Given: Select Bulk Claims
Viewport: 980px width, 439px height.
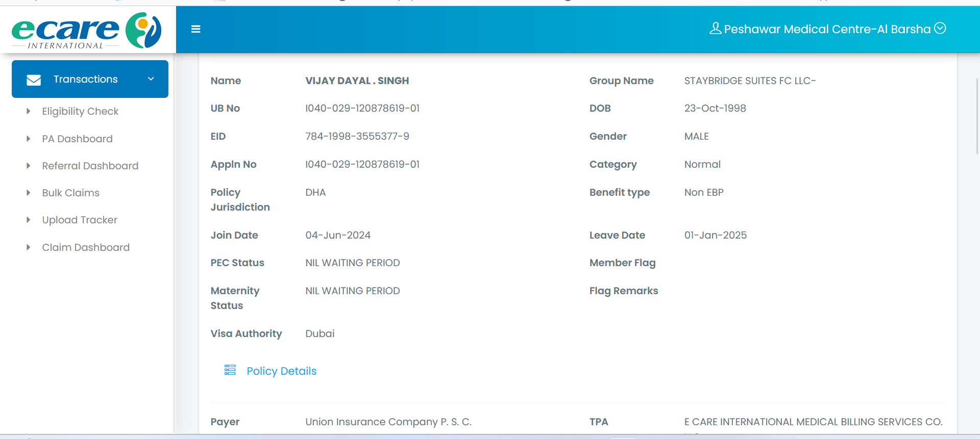Looking at the screenshot, I should [71, 193].
